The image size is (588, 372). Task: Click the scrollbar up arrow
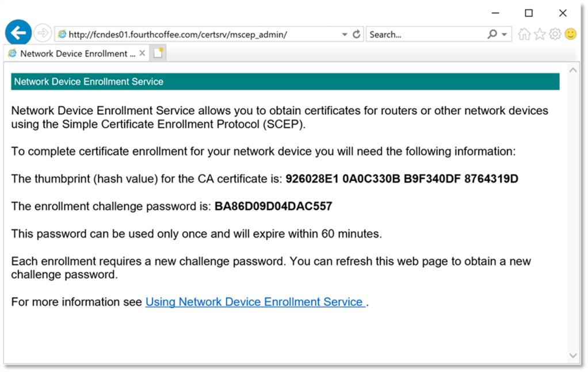[572, 70]
